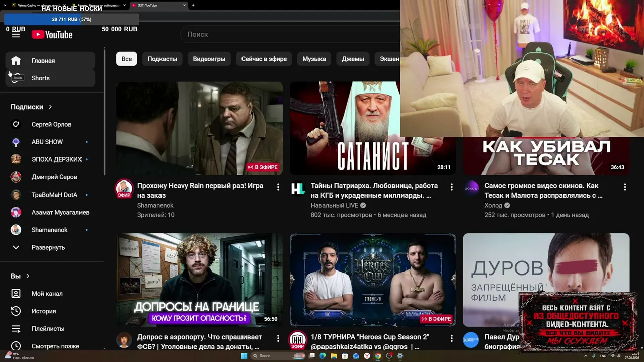This screenshot has height=362, width=644.
Task: Open the YouTube guide hamburger menu
Action: point(16,34)
